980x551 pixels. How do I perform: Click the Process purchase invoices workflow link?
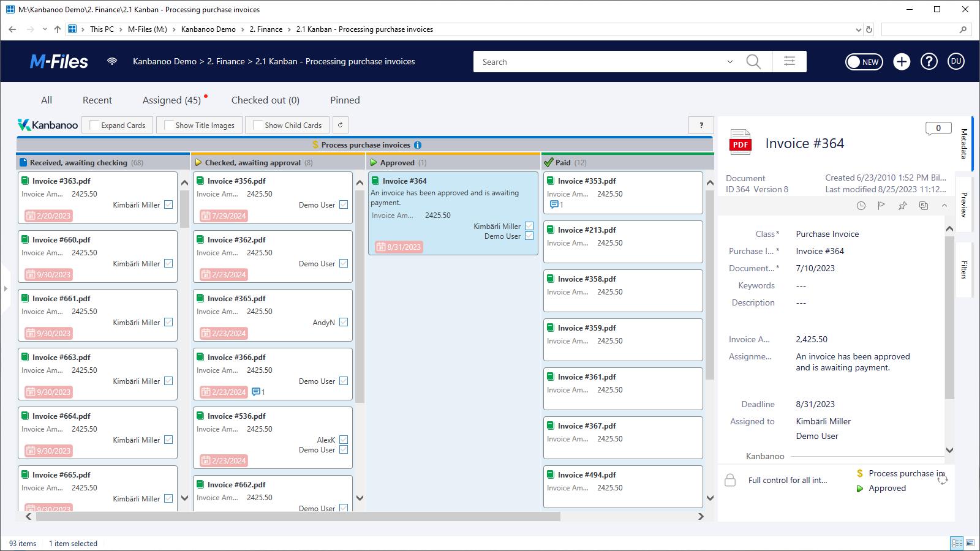907,473
